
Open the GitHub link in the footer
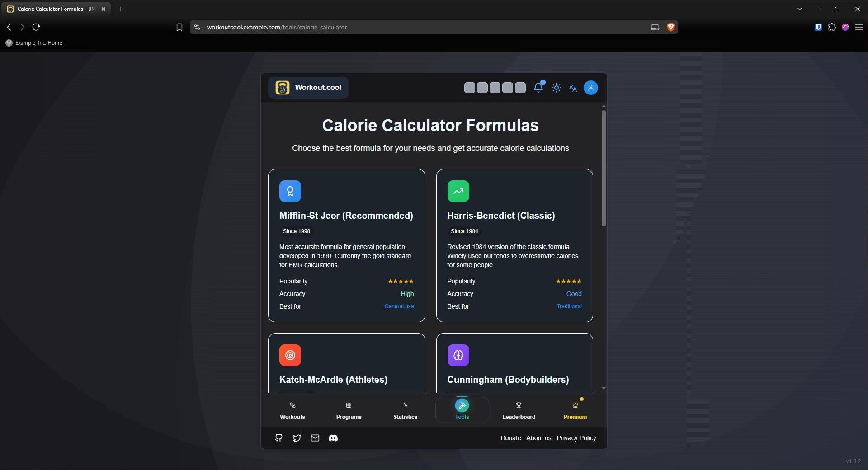(x=279, y=438)
